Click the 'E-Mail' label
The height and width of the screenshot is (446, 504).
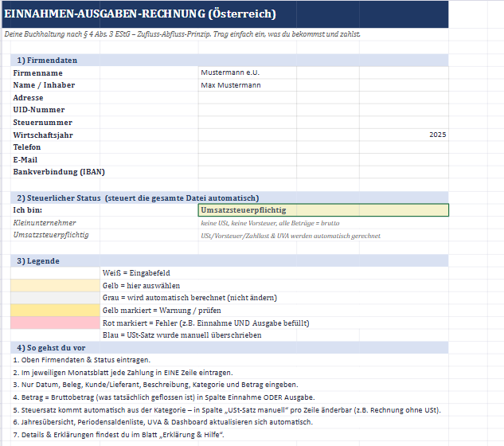pos(25,160)
